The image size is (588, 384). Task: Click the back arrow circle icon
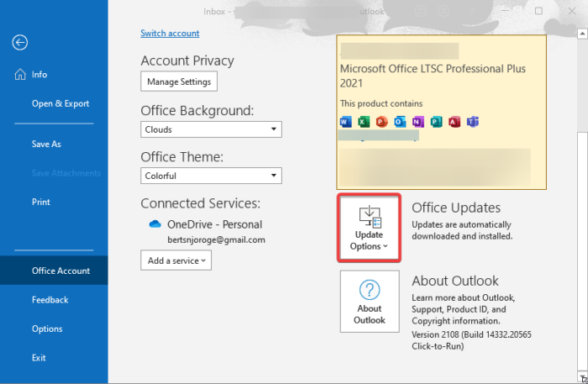19,42
